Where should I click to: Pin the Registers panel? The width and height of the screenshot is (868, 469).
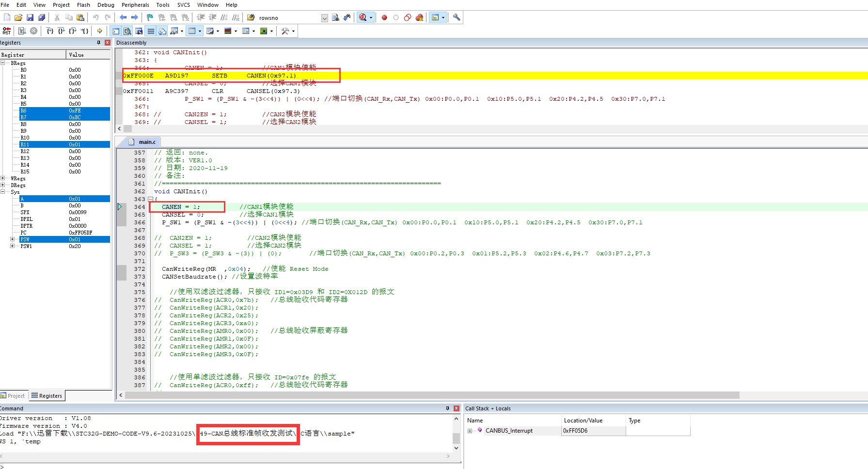98,43
